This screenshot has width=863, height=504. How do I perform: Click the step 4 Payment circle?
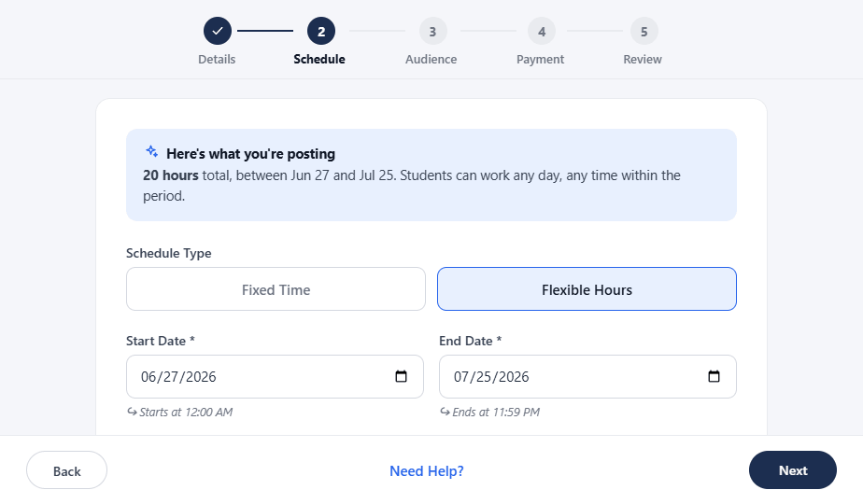(542, 31)
